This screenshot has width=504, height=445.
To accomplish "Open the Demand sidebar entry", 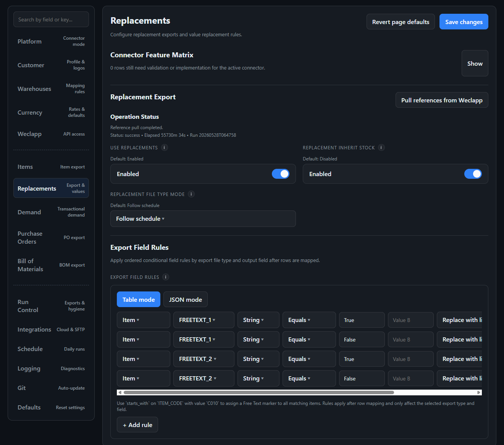I will pyautogui.click(x=51, y=212).
